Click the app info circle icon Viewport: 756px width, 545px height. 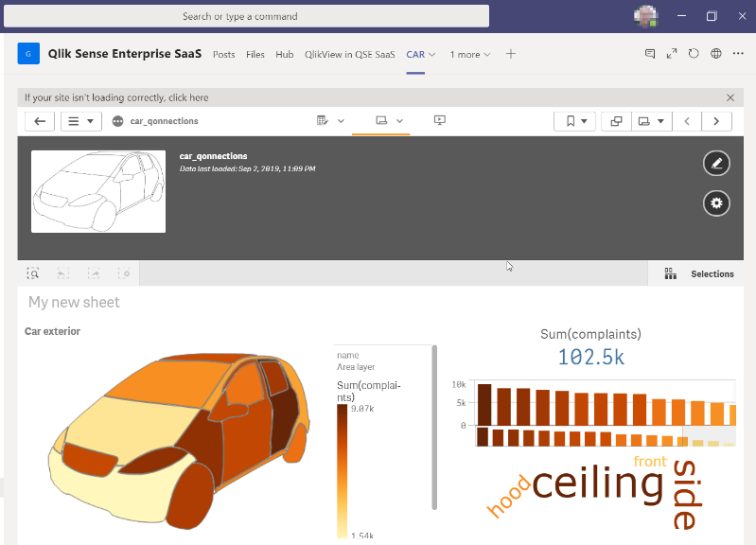117,121
